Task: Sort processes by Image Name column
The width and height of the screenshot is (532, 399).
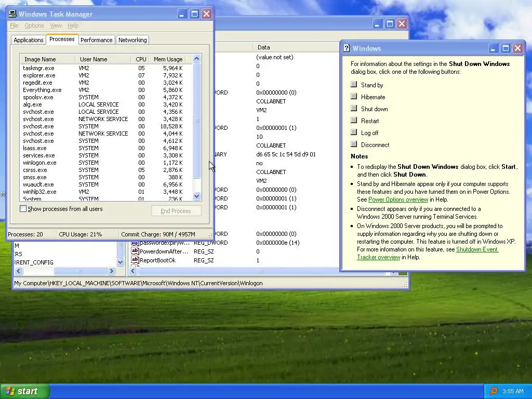Action: [47, 59]
